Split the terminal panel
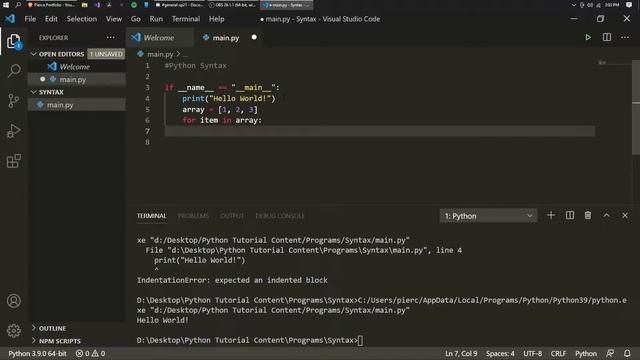Image resolution: width=640 pixels, height=360 pixels. 570,215
